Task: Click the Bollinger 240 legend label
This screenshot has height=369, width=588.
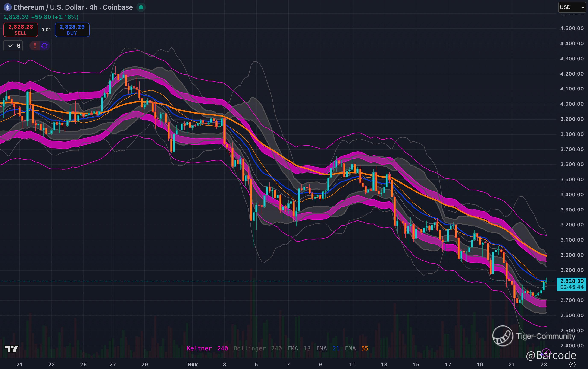Action: pyautogui.click(x=257, y=348)
